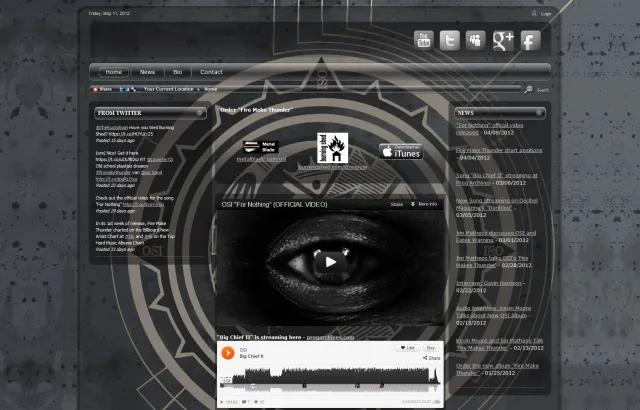The height and width of the screenshot is (410, 640).
Task: Open the Facebook social icon
Action: pos(531,40)
